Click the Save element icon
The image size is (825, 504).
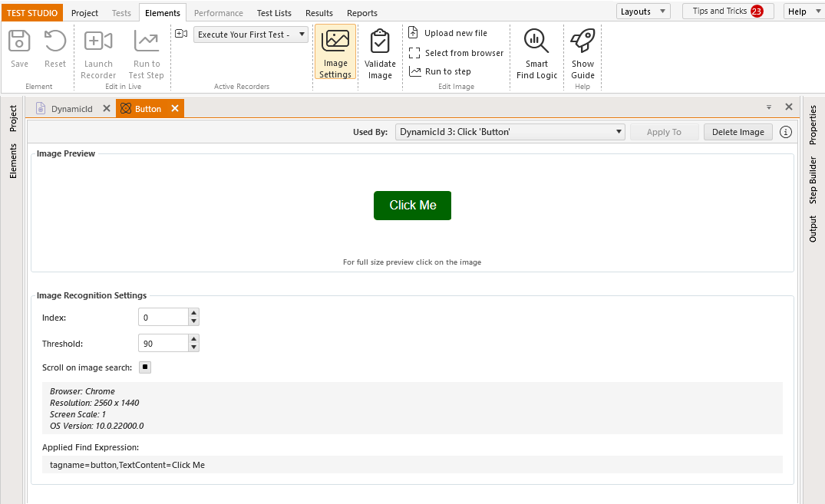19,41
